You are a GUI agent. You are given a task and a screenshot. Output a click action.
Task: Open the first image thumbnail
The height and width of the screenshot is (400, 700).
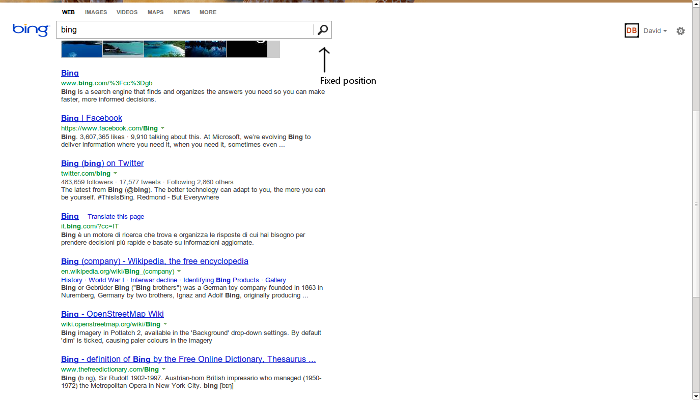tap(82, 49)
